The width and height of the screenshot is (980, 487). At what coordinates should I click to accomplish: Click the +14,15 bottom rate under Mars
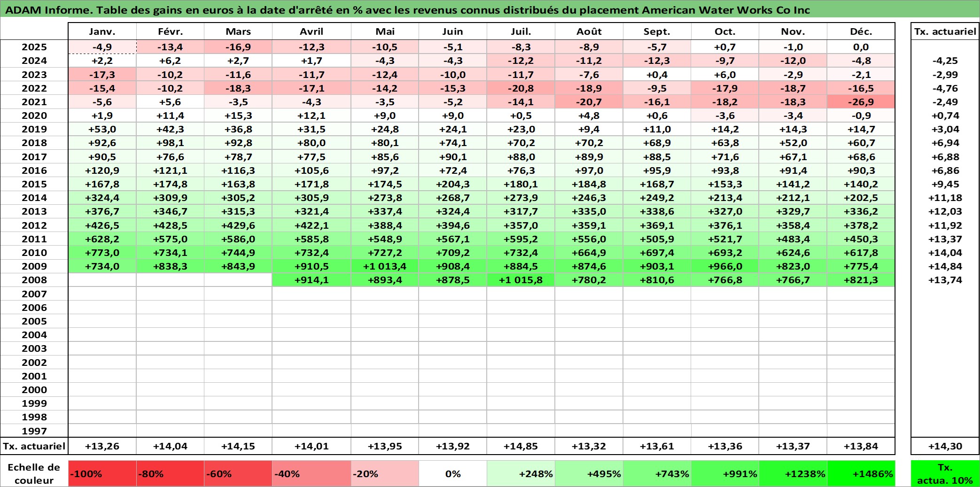tap(238, 446)
